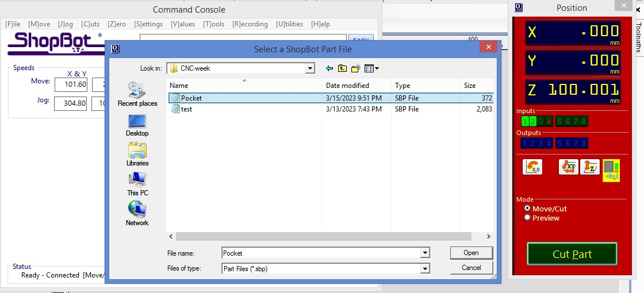Expand the File name dropdown arrow
This screenshot has height=293, width=644.
point(425,253)
